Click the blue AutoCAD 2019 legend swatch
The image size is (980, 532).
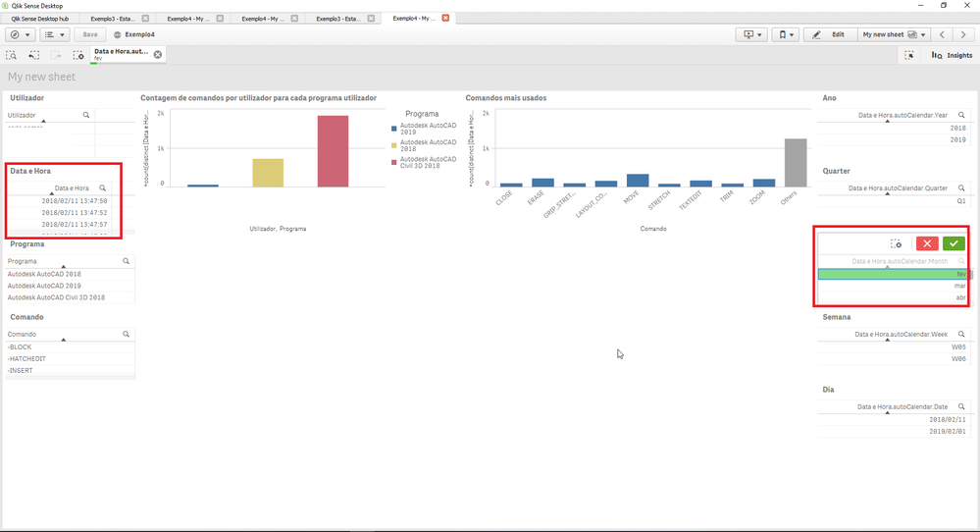coord(393,129)
